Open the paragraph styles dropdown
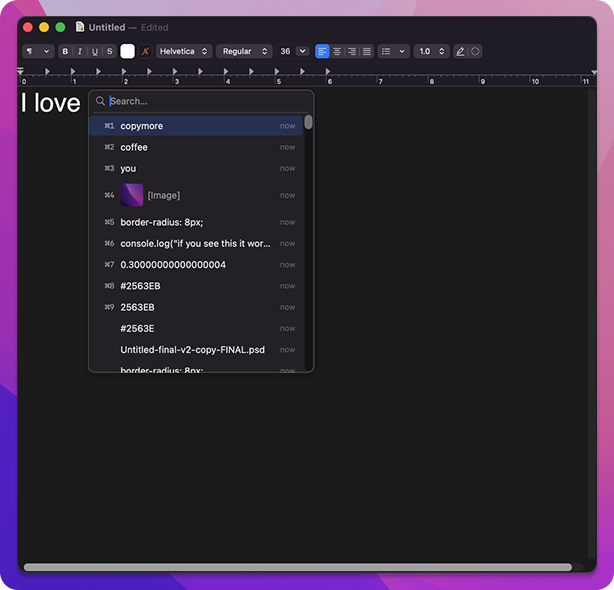 click(x=38, y=51)
